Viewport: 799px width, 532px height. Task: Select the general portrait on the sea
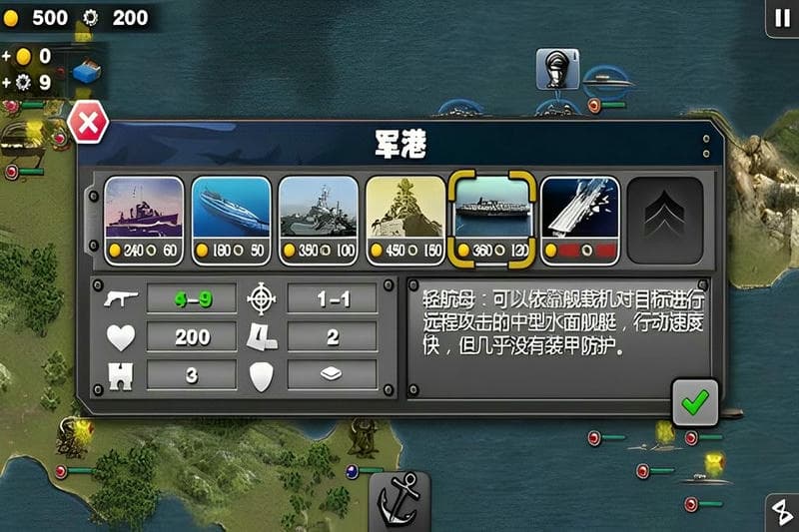[558, 69]
